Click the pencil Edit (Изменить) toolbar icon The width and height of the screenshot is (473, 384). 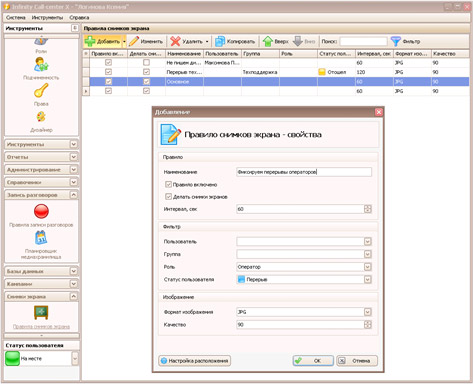pos(134,41)
